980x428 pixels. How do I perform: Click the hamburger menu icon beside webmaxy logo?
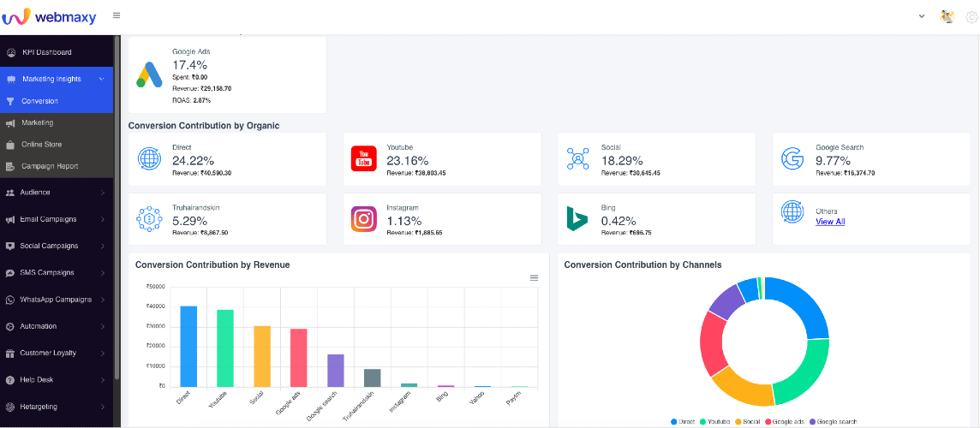[x=117, y=15]
